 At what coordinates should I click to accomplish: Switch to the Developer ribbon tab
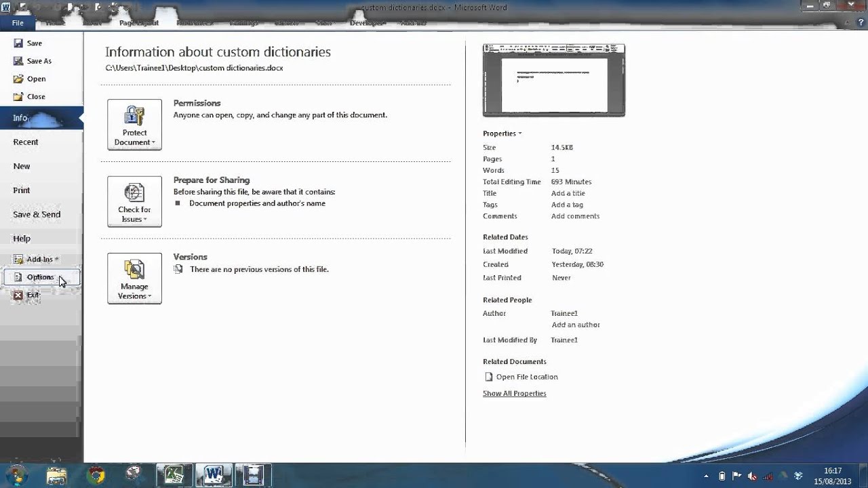367,23
